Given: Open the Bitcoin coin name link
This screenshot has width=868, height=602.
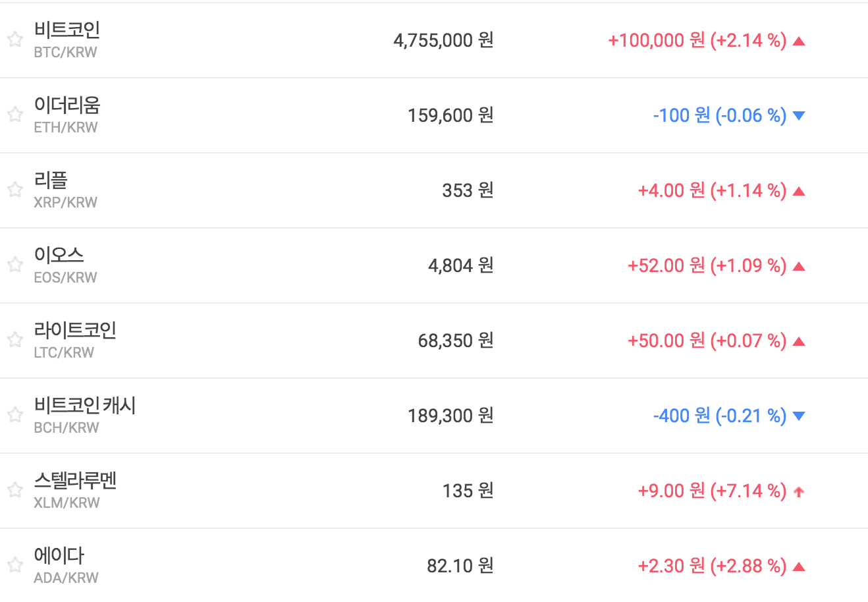Looking at the screenshot, I should [67, 30].
